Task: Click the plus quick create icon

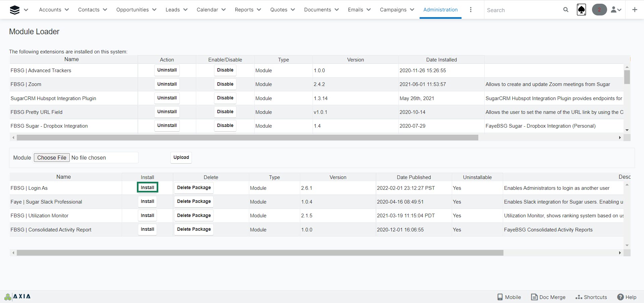Action: 635,10
